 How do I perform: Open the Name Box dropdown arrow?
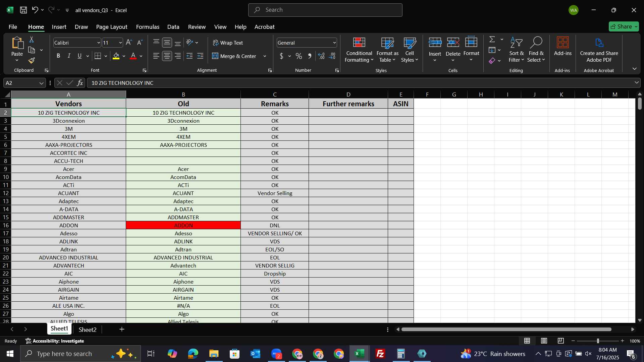(41, 83)
